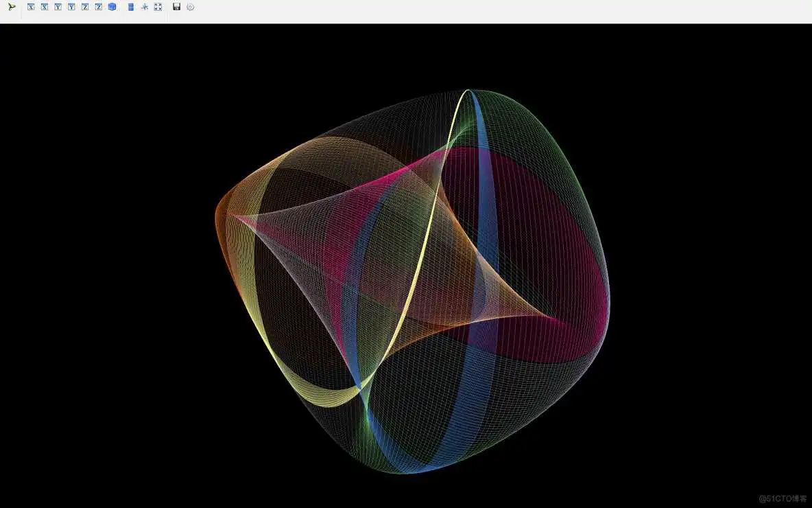View scene along the -X axis
The image size is (812, 508).
45,7
